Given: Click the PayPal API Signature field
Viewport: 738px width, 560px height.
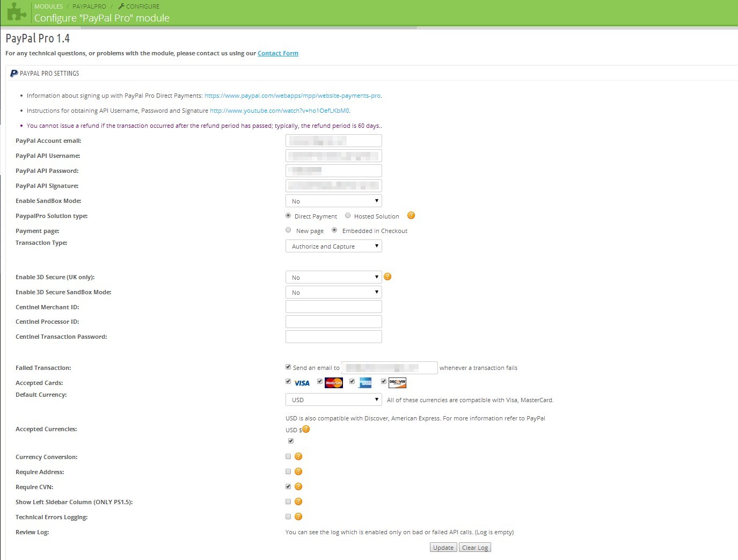Looking at the screenshot, I should point(334,186).
